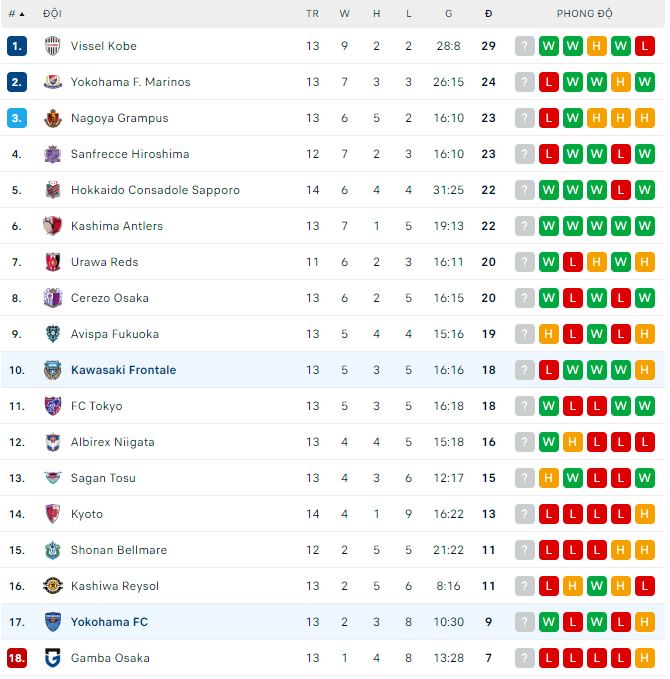Click the Yokohama F. Marinos crest icon

(53, 82)
